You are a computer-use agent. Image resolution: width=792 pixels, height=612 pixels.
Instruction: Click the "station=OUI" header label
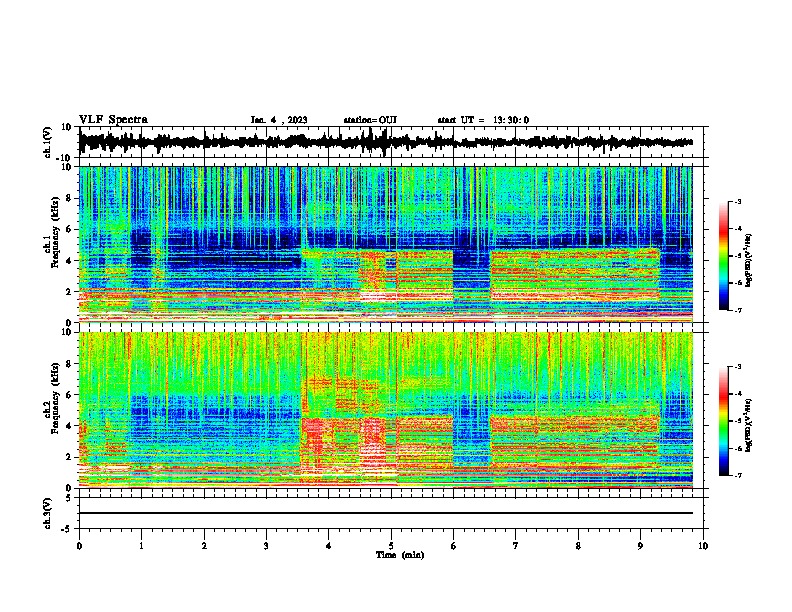pos(370,120)
